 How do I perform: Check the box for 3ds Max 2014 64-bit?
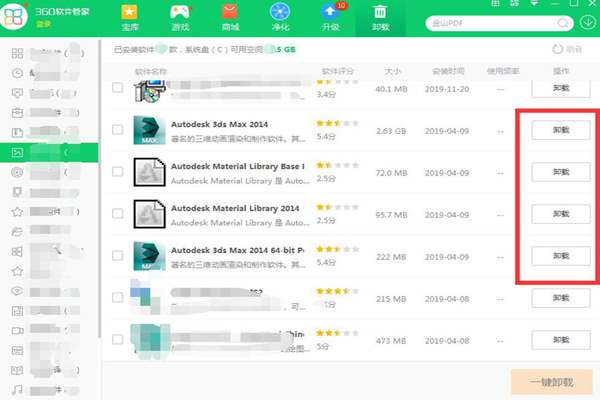tap(117, 255)
